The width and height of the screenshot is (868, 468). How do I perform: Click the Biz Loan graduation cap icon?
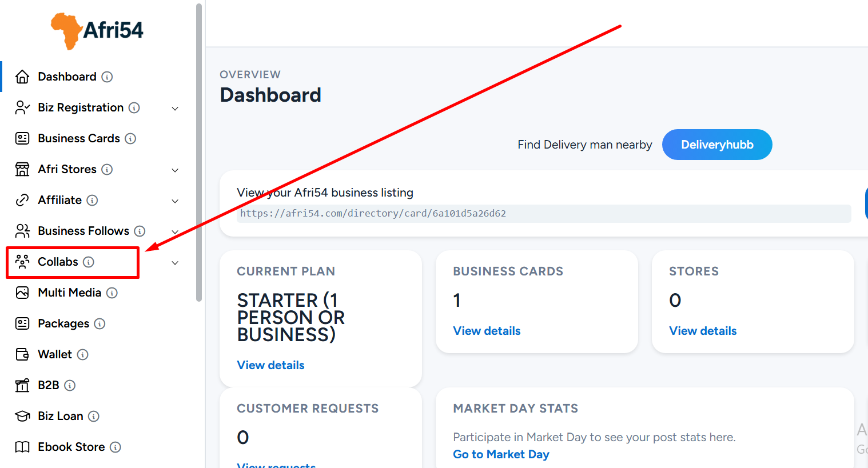(x=22, y=416)
